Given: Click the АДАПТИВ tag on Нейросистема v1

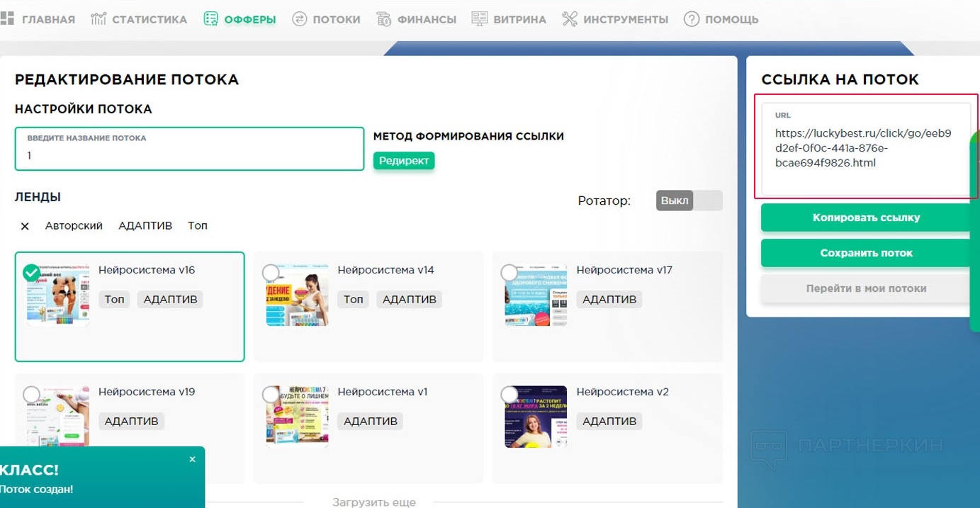Looking at the screenshot, I should [370, 422].
